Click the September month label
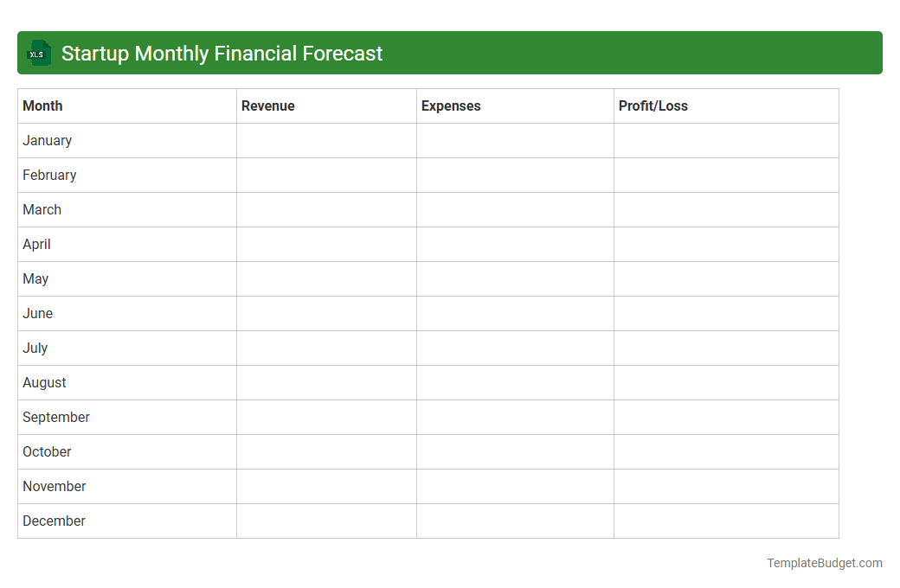This screenshot has width=900, height=588. click(x=56, y=417)
